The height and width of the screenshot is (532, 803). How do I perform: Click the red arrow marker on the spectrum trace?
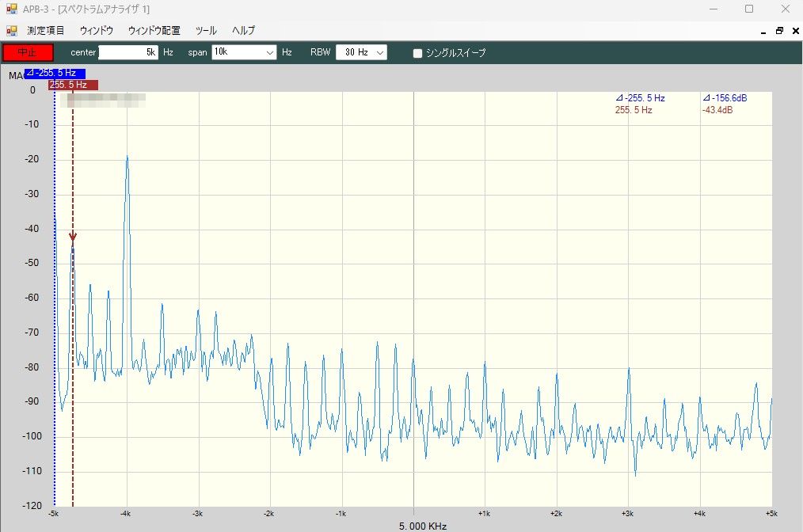(x=73, y=237)
